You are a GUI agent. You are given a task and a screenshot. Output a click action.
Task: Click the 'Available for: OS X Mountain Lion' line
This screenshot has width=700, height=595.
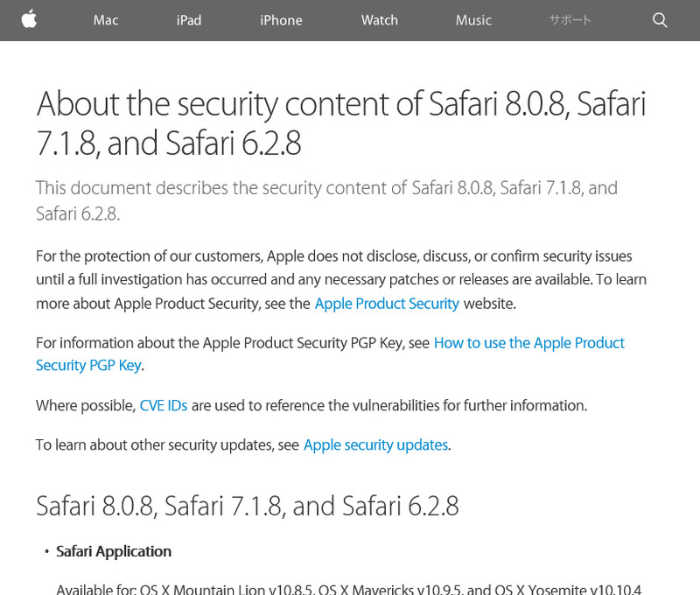pos(348,589)
